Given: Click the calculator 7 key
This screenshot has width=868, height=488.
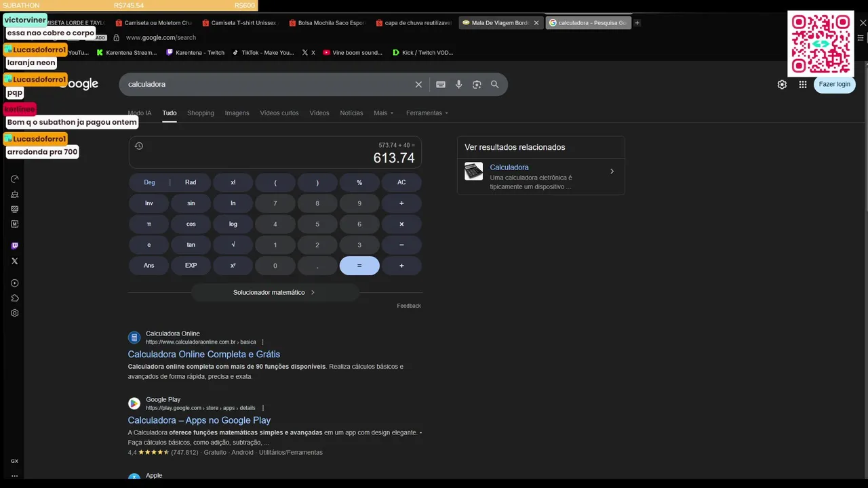Looking at the screenshot, I should (x=275, y=203).
